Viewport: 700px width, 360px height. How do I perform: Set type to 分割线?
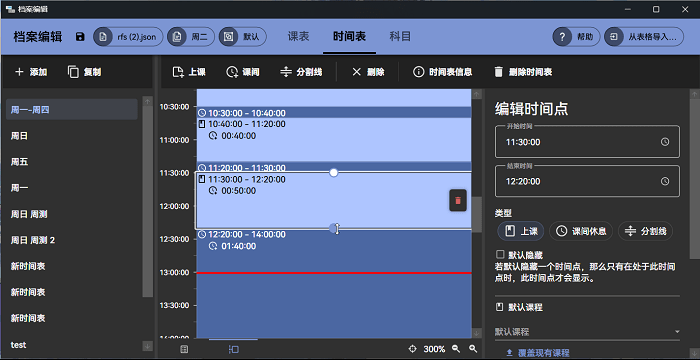[x=646, y=231]
